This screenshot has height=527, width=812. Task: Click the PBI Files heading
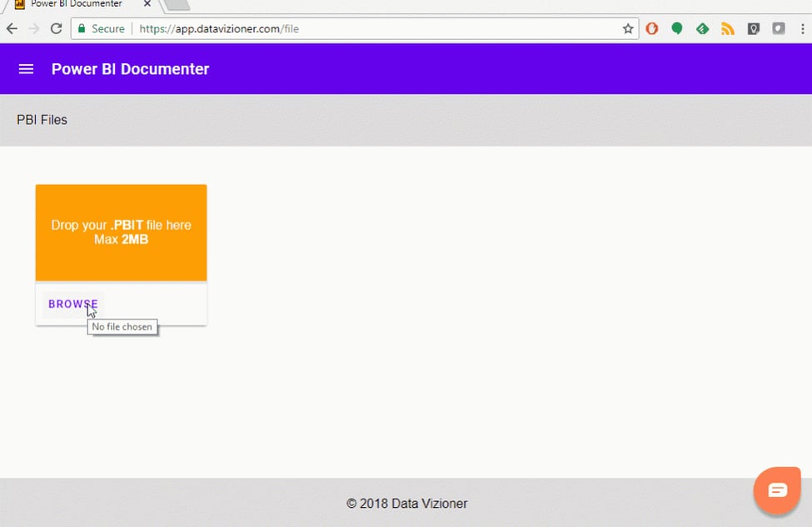pos(41,120)
